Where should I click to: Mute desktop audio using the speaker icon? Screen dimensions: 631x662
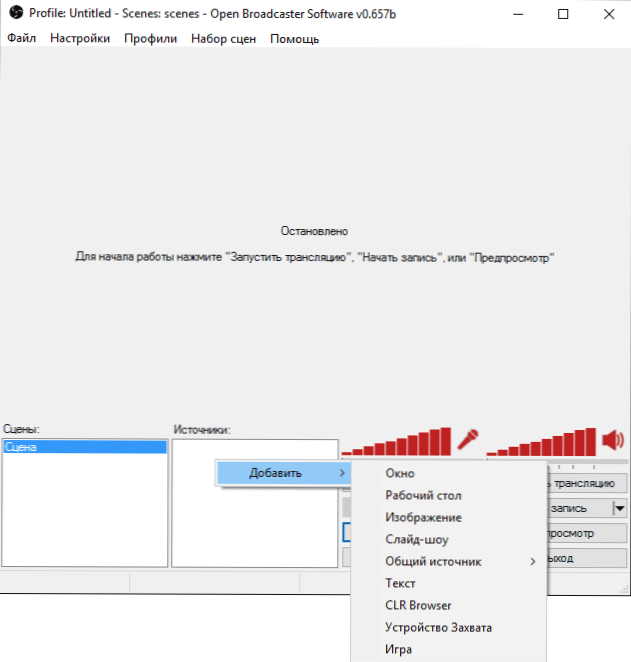(x=612, y=438)
